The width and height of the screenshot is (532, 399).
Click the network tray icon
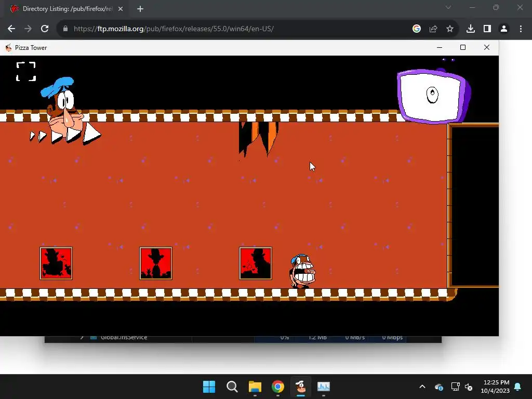[455, 387]
